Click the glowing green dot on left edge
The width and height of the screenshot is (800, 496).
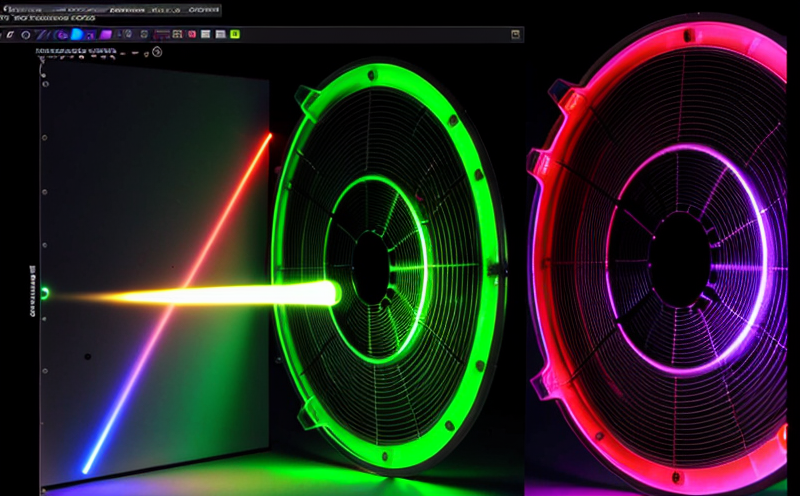[43, 294]
